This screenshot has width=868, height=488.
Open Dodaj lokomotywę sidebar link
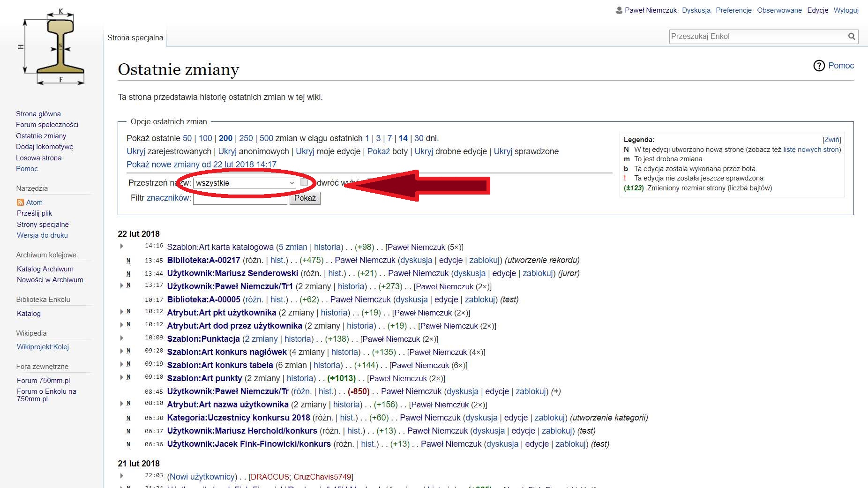[45, 147]
